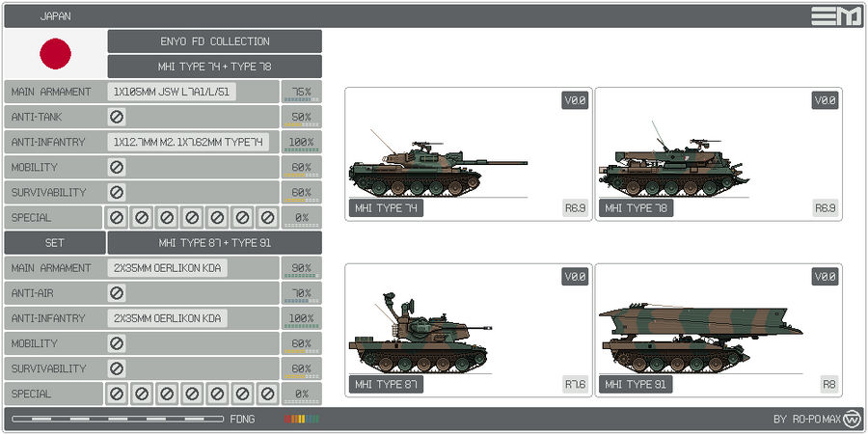868x435 pixels.
Task: Click 2X35MM OERLIKON KDA in MAIN ARMAMENT row
Action: click(167, 268)
